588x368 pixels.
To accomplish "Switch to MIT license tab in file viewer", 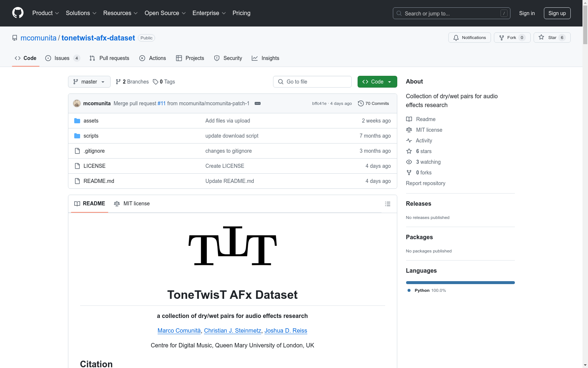I will (x=132, y=204).
